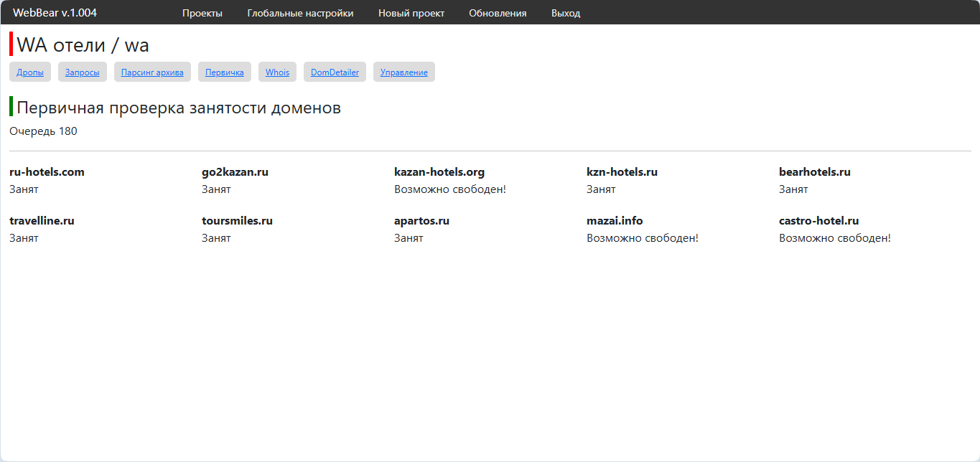Click the Занят status under go2kazan.ru
The width and height of the screenshot is (980, 462).
(x=216, y=189)
